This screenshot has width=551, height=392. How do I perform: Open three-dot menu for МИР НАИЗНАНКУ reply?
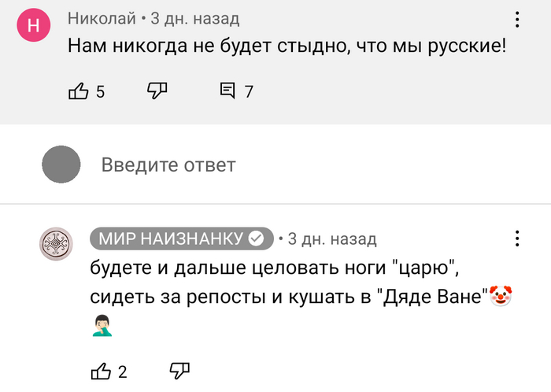(x=517, y=239)
